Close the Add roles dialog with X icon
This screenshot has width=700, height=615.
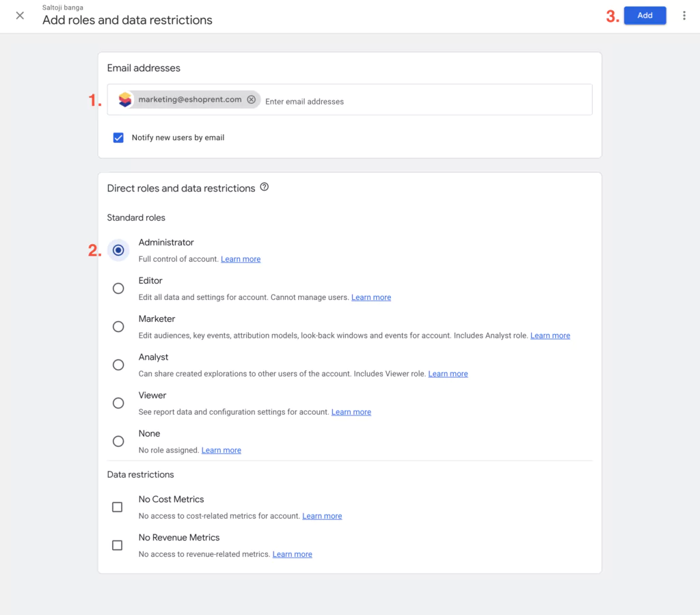tap(20, 15)
